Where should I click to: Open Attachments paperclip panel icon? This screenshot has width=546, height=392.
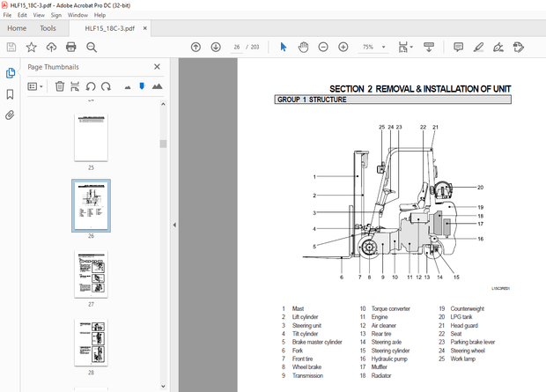(10, 115)
